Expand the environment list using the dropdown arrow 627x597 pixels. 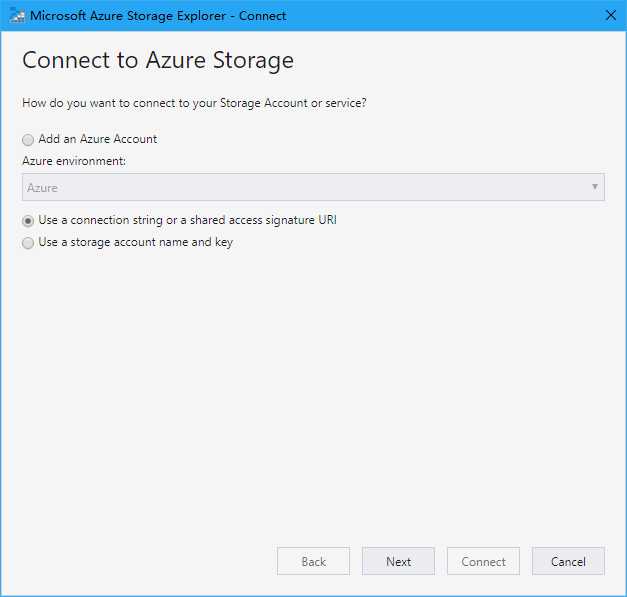[595, 187]
